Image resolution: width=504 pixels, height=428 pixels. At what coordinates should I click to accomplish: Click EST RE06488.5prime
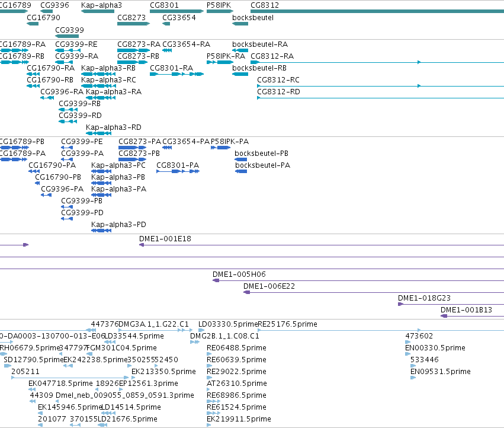pyautogui.click(x=236, y=348)
